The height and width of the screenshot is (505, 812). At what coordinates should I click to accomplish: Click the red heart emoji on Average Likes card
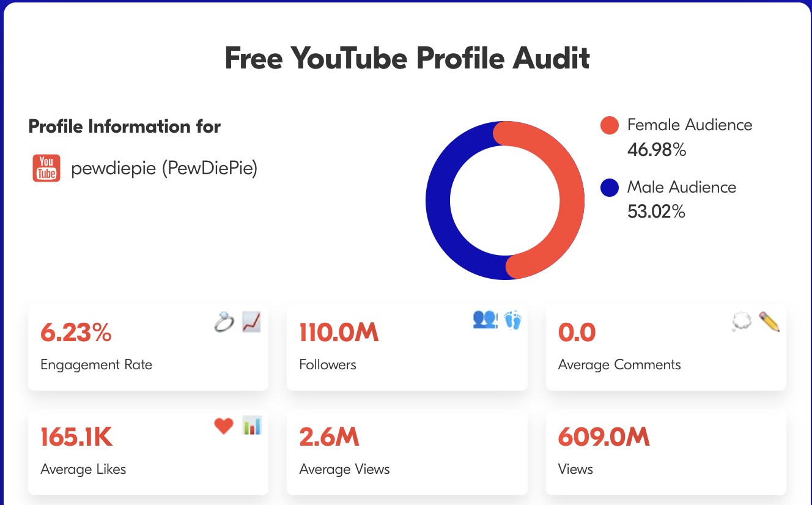click(224, 426)
